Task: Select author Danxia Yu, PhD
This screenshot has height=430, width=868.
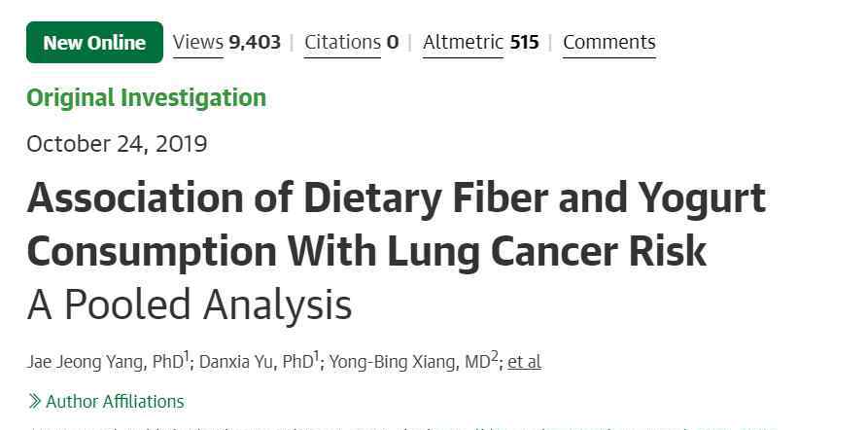Action: point(257,363)
